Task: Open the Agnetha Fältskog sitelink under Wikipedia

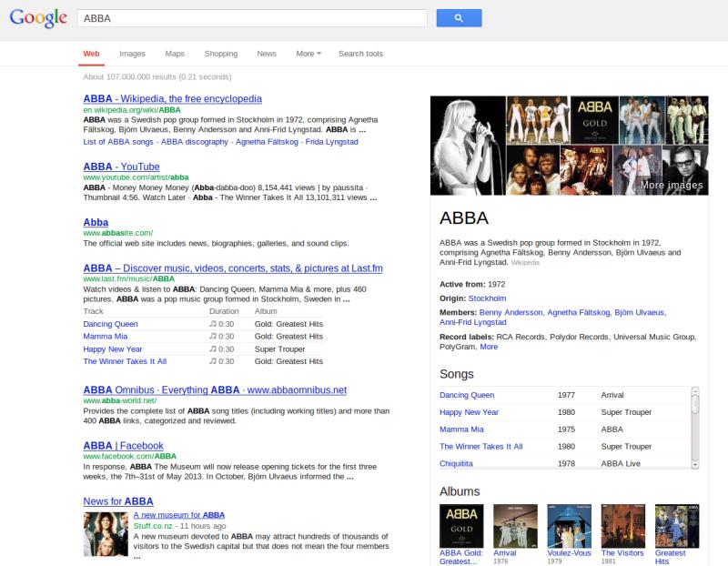Action: [267, 142]
